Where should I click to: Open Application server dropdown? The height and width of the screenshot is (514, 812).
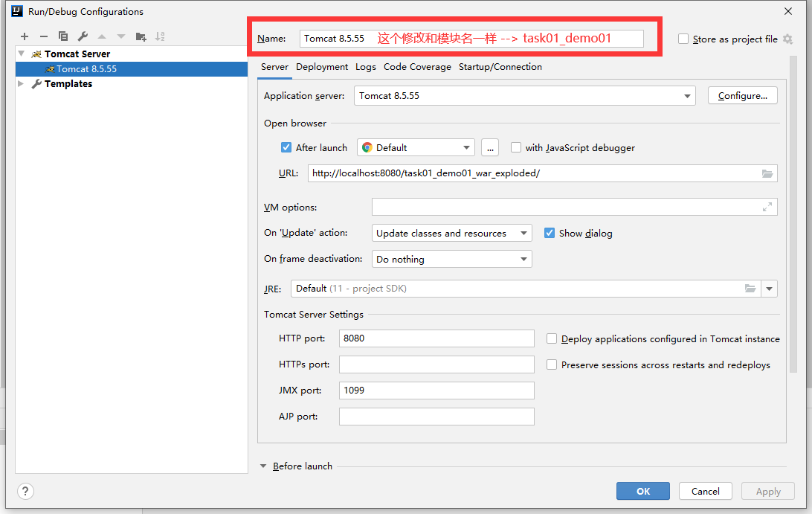coord(524,96)
